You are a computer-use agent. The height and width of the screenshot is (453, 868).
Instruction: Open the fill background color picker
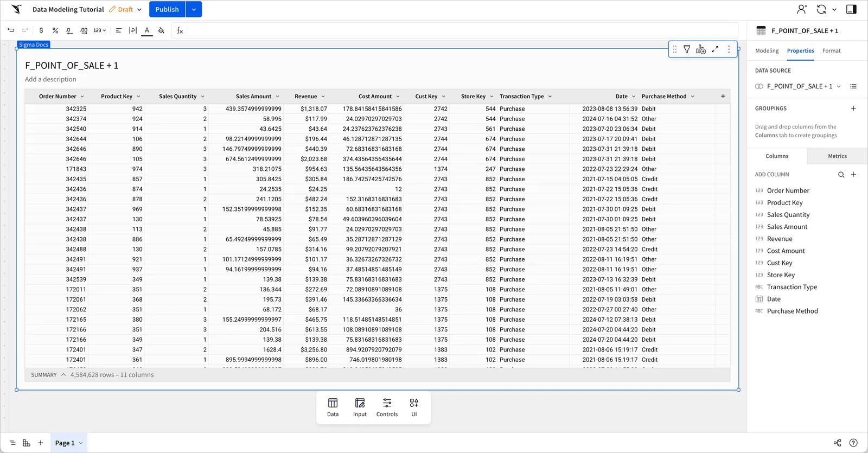(x=161, y=30)
